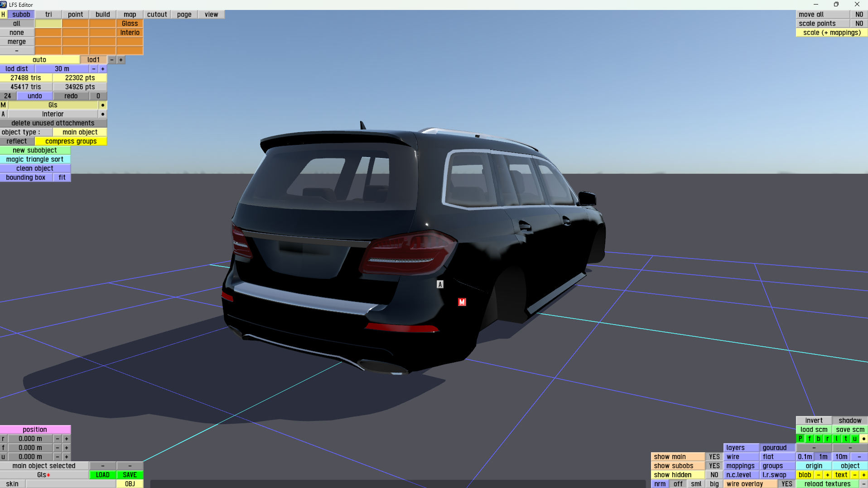The height and width of the screenshot is (488, 868).
Task: Select the Glass subobject slot
Action: pyautogui.click(x=130, y=24)
